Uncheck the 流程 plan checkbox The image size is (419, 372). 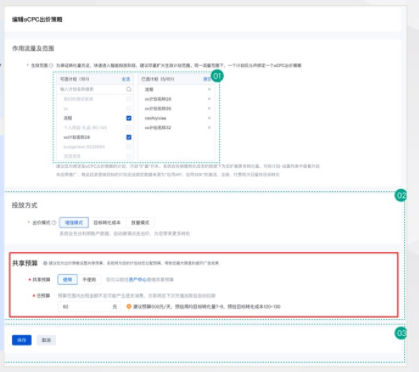click(x=129, y=118)
